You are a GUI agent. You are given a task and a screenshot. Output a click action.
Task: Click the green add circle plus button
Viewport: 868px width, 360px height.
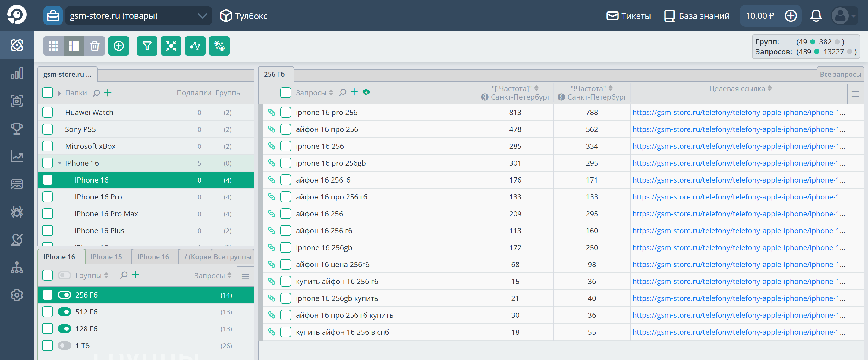coord(119,46)
